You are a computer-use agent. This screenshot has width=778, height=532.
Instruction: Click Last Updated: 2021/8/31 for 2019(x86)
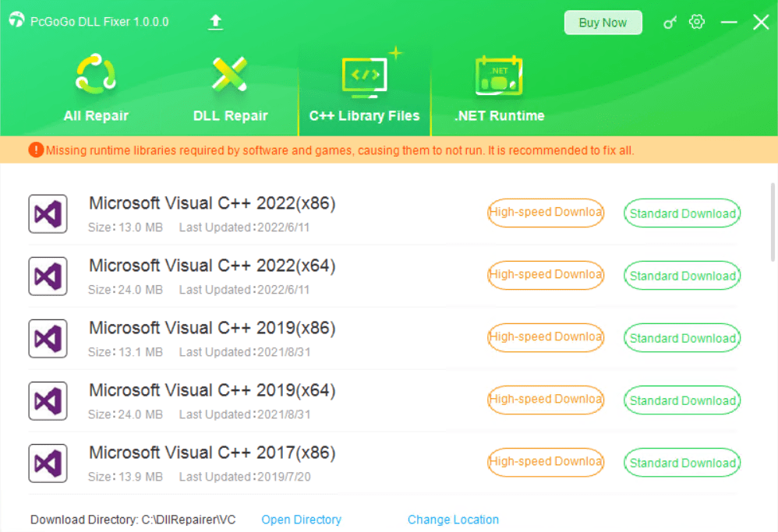point(245,353)
